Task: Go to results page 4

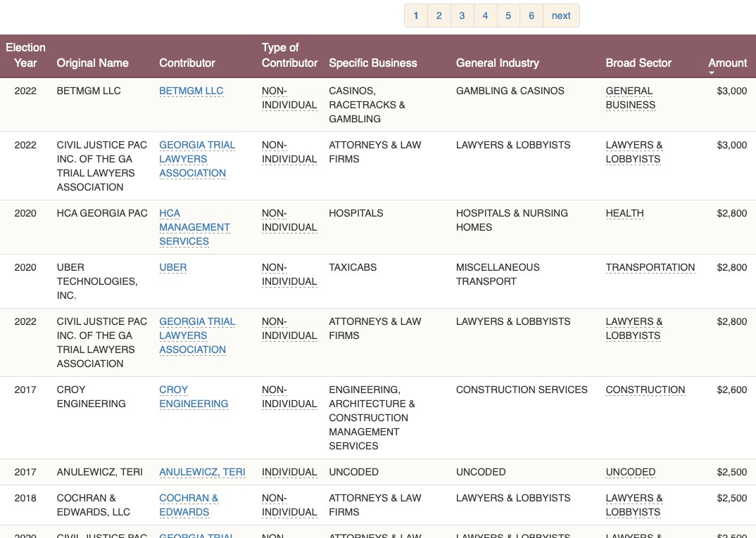Action: click(x=485, y=15)
